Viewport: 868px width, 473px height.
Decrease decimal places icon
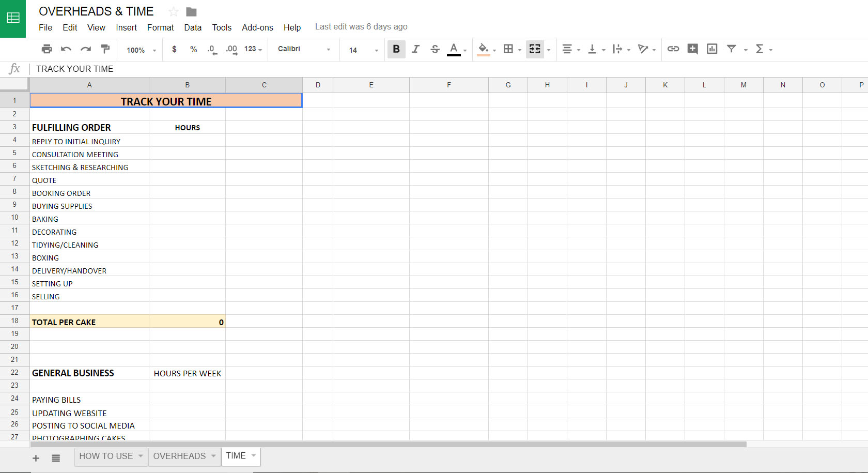[x=212, y=50]
